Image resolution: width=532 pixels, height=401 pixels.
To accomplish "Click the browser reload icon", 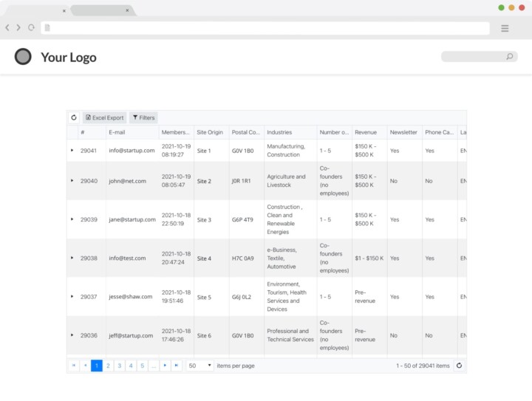I will click(x=31, y=27).
